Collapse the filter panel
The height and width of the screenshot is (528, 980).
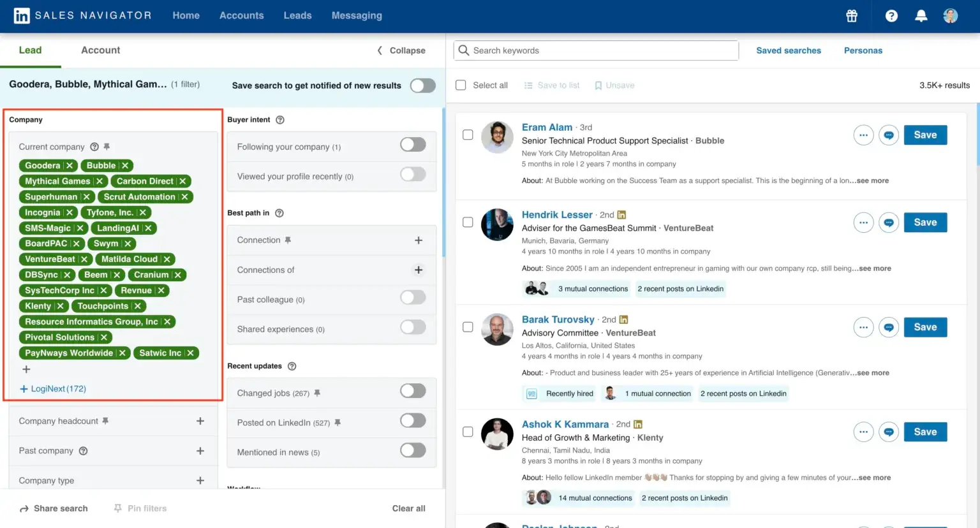tap(401, 50)
